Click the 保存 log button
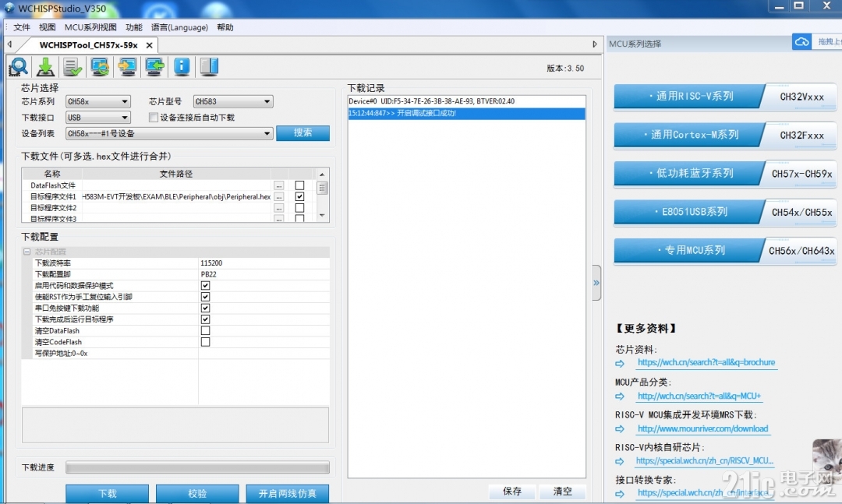This screenshot has height=504, width=842. coord(512,491)
